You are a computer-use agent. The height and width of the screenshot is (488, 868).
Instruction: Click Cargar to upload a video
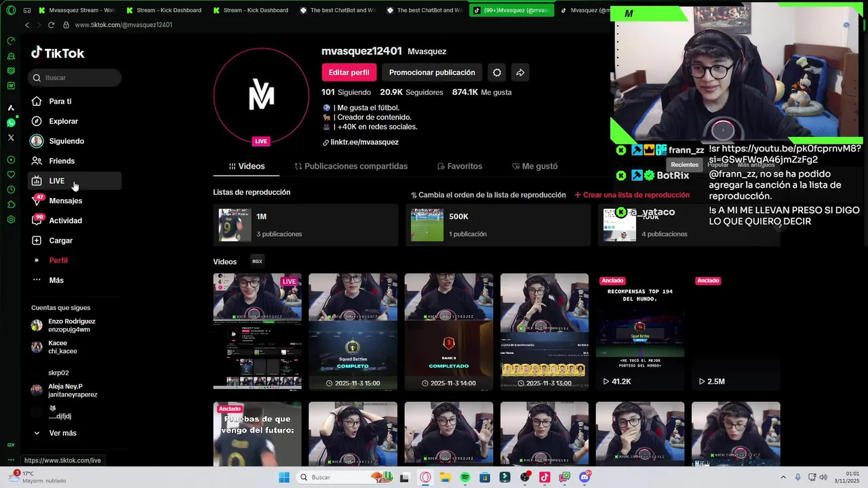(x=75, y=241)
